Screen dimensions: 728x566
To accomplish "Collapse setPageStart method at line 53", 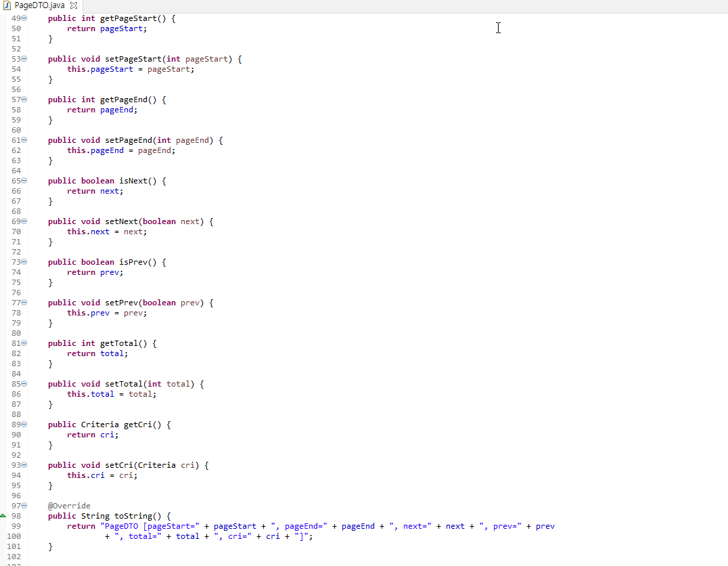I will coord(24,58).
